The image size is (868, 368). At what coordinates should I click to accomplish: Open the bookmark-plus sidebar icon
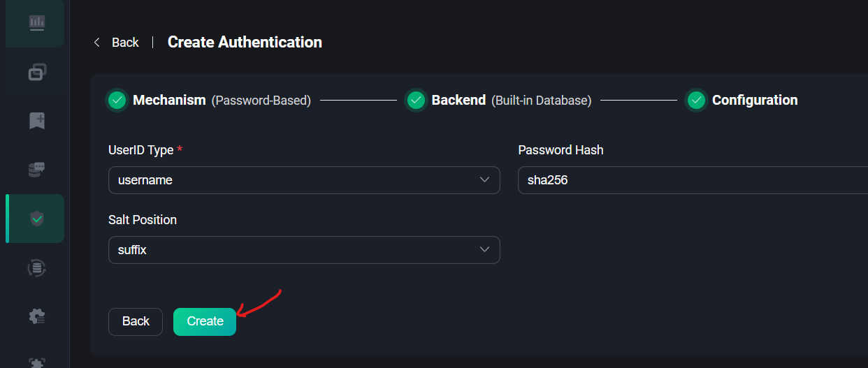(x=37, y=121)
